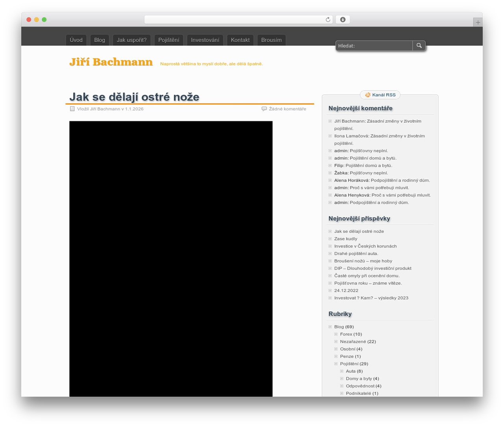504x427 pixels.
Task: Open post 'DIP – Dlouhodobý investiční produkt'
Action: 372,268
